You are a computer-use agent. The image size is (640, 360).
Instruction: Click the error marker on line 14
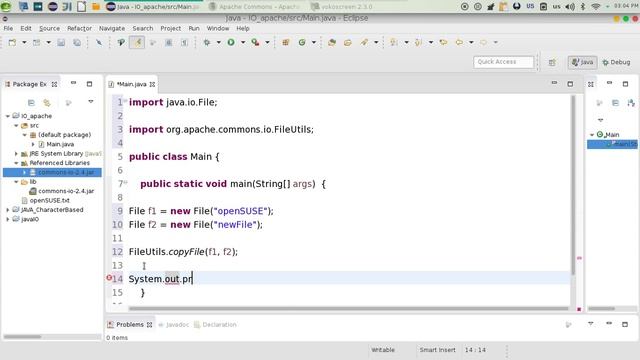click(109, 278)
